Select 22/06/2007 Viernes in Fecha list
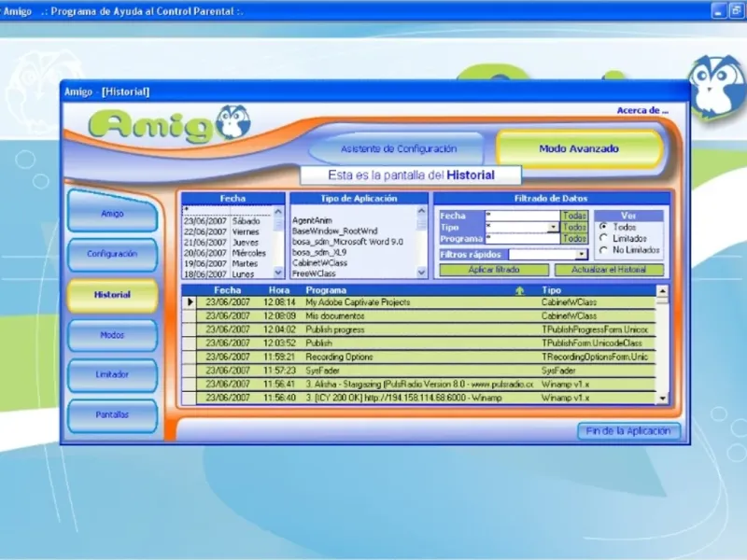Image resolution: width=747 pixels, height=560 pixels. 226,231
